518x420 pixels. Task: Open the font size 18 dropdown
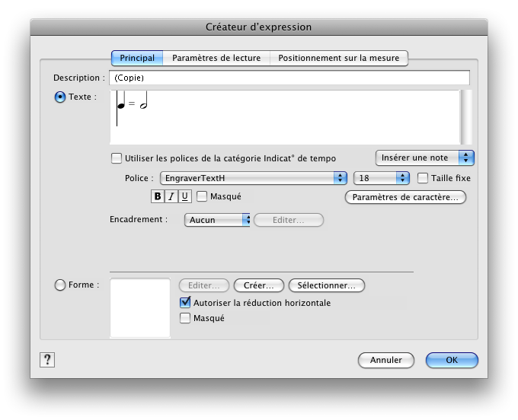382,178
